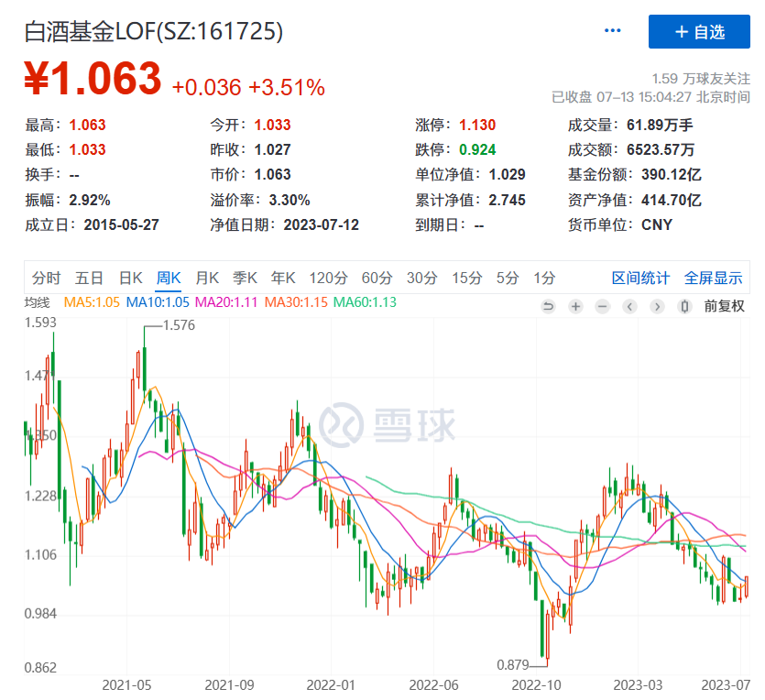Image resolution: width=765 pixels, height=700 pixels.
Task: Click the MA5:1.05 indicator label
Action: coord(92,302)
